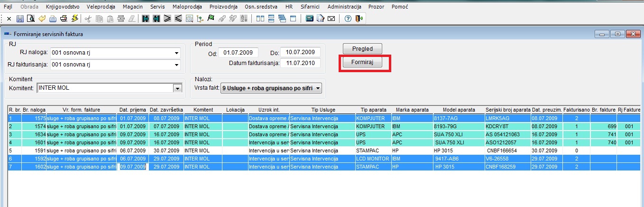This screenshot has width=644, height=207.
Task: Click the Formiraj button
Action: click(x=362, y=63)
